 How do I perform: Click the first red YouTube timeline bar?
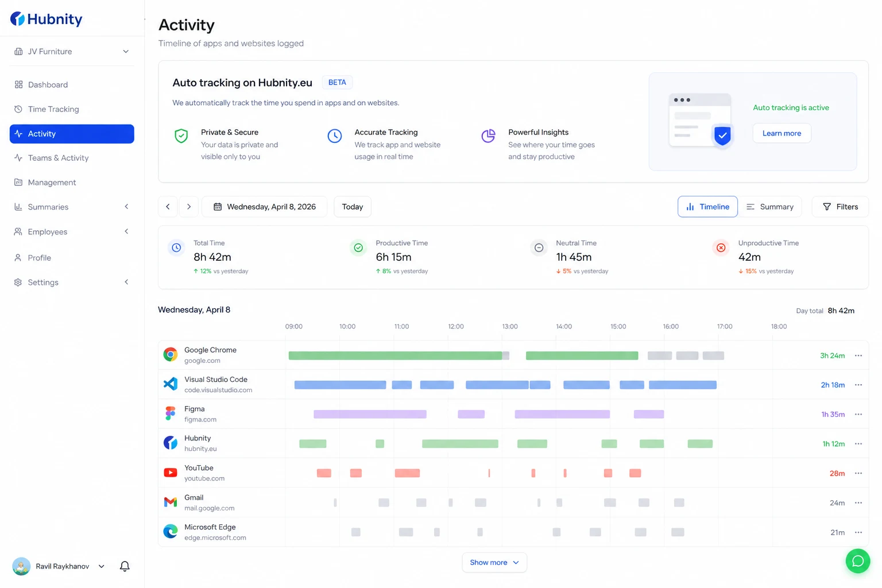[x=324, y=473]
